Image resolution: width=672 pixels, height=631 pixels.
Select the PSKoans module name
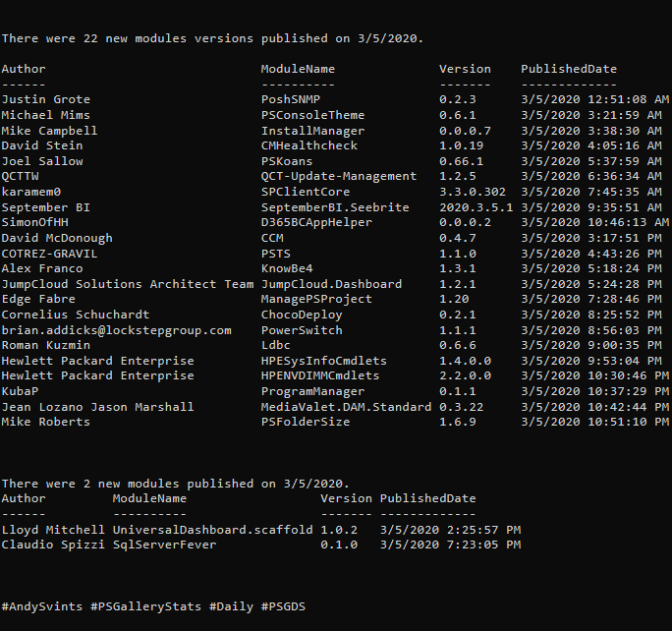287,161
